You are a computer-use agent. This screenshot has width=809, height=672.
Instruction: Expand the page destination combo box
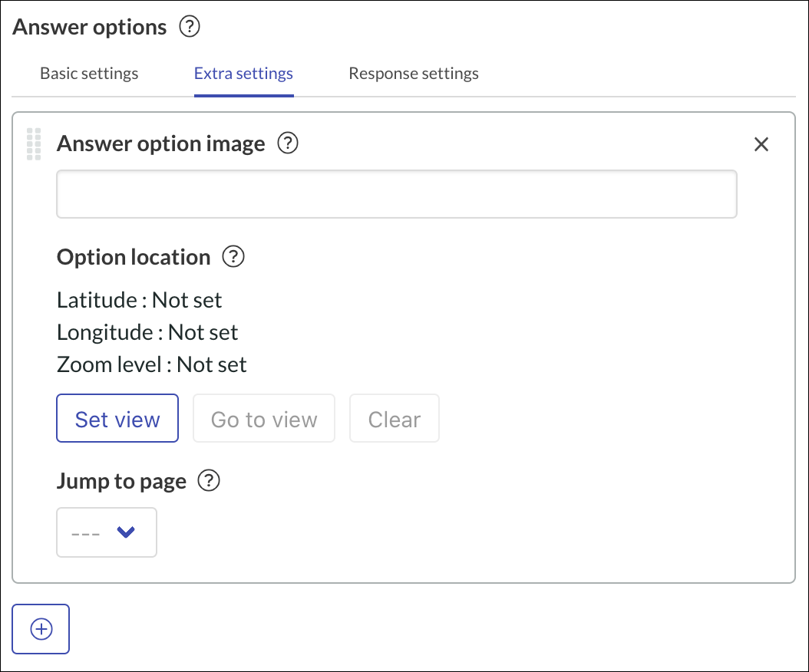tap(106, 532)
